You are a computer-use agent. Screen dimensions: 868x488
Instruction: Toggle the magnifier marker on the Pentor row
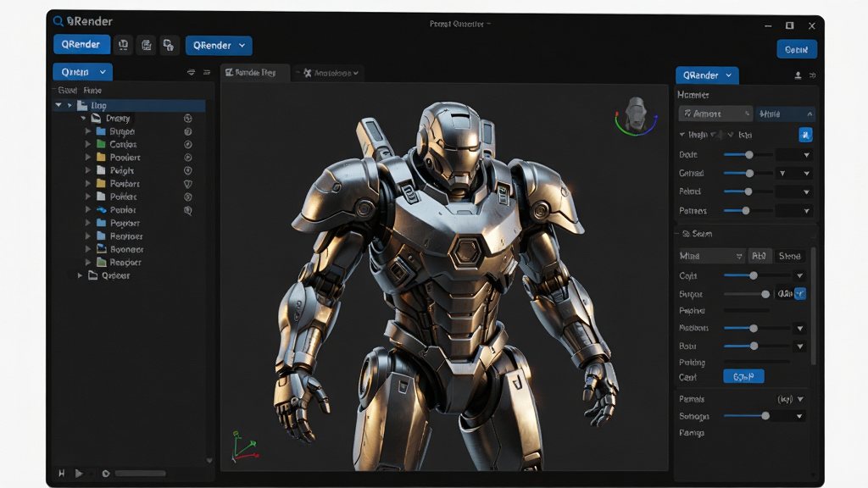click(187, 210)
